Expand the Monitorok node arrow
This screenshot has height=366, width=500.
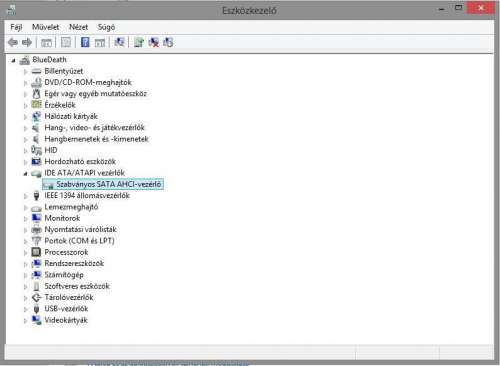[x=25, y=219]
